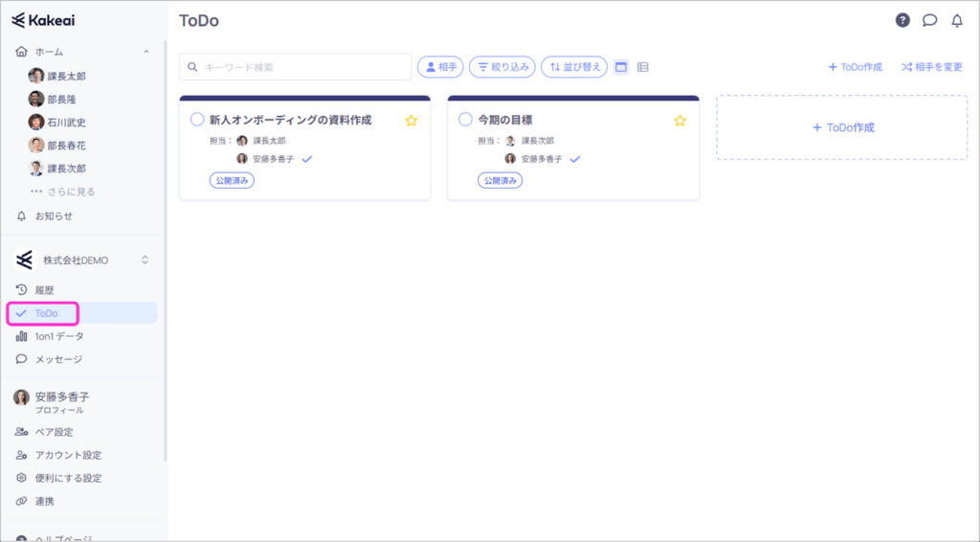
Task: Star the 今期の目標 ToDo card
Action: click(x=680, y=121)
